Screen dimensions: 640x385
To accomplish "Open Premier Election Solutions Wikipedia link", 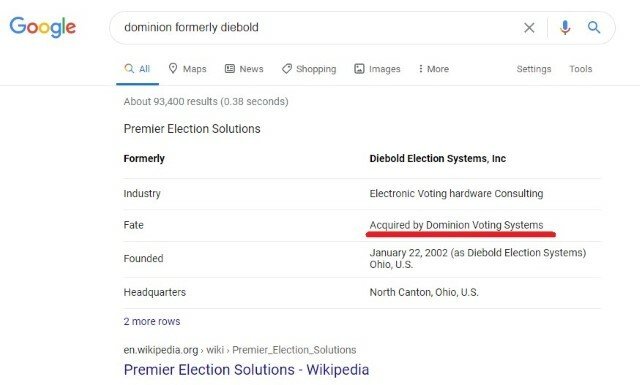I will click(x=246, y=370).
